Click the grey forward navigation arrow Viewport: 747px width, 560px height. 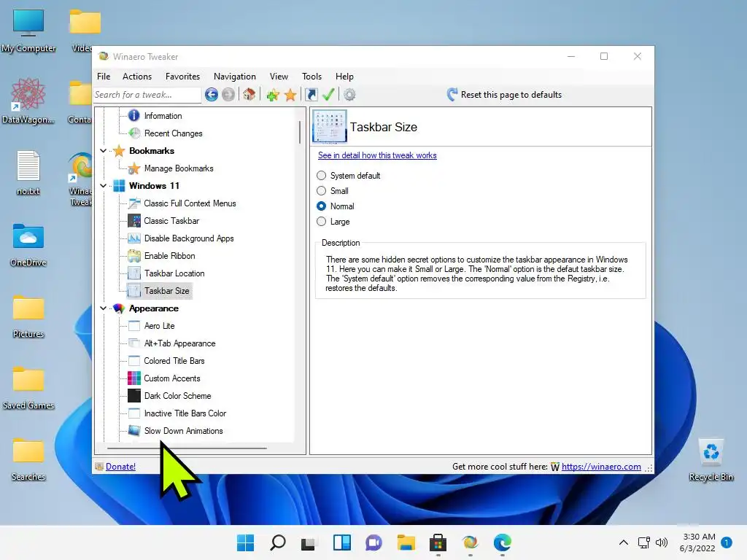click(x=228, y=95)
